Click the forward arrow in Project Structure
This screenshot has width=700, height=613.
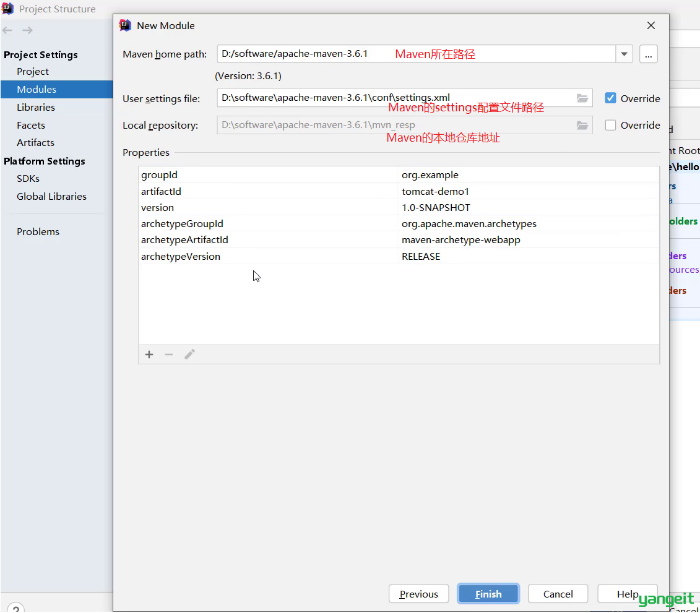(28, 30)
